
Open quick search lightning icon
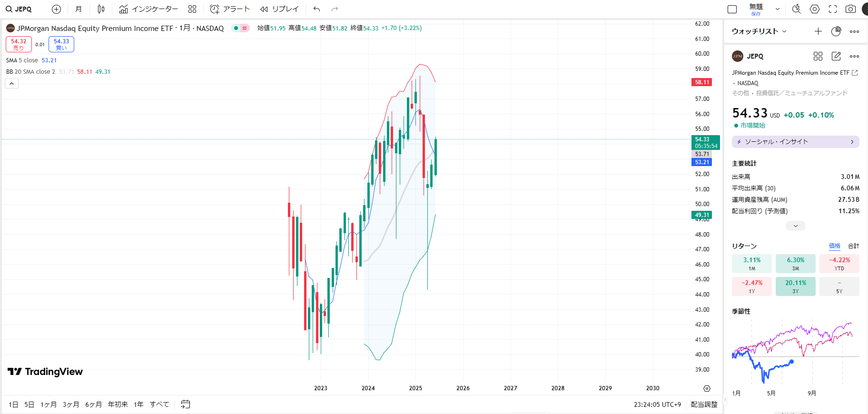796,9
